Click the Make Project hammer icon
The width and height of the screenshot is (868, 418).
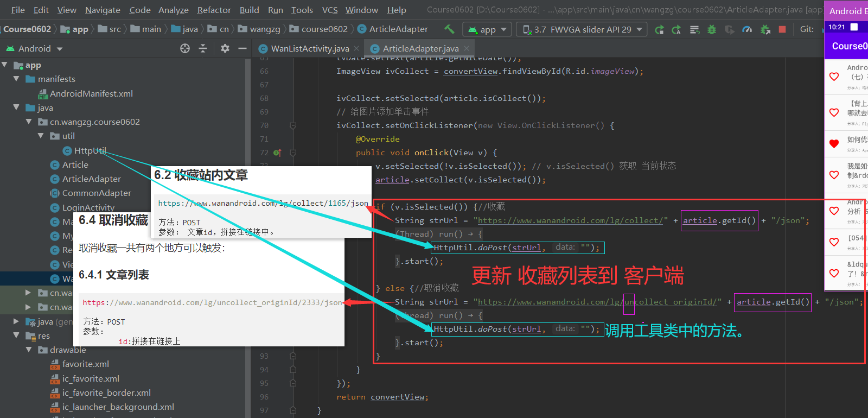coord(449,29)
